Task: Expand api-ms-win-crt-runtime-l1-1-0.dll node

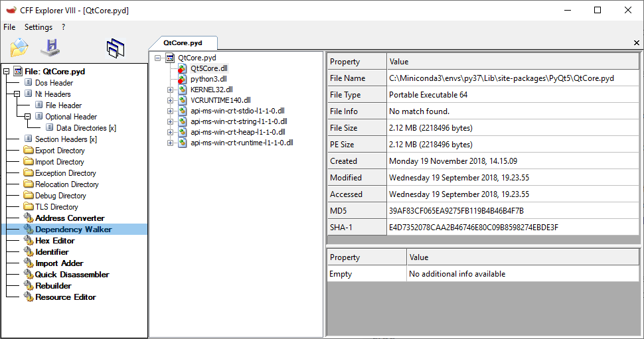Action: (x=170, y=143)
